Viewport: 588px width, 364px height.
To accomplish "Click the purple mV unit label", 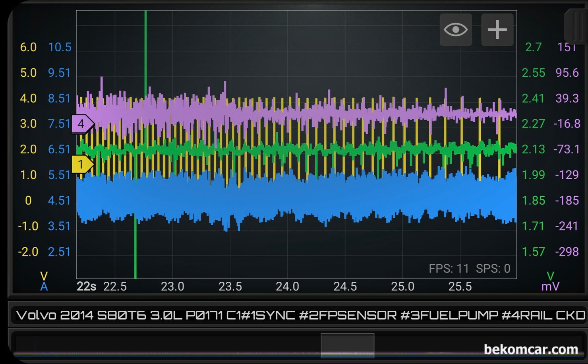I will click(x=550, y=287).
